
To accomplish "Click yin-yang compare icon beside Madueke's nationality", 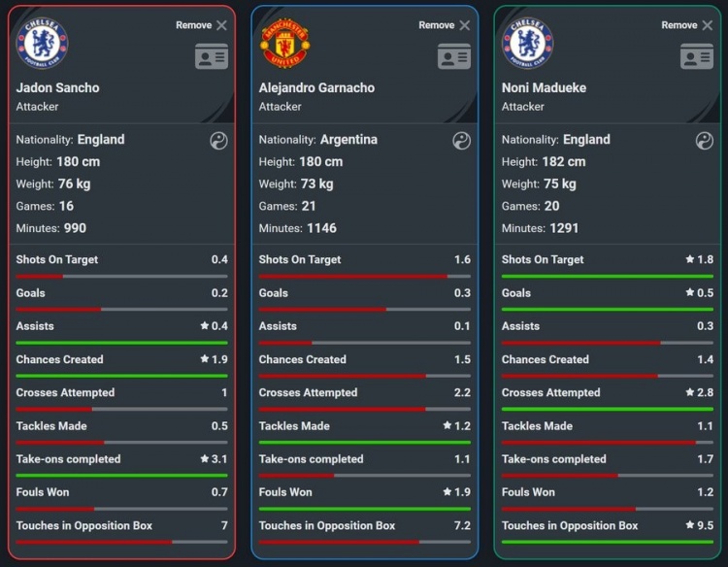I will pos(705,141).
